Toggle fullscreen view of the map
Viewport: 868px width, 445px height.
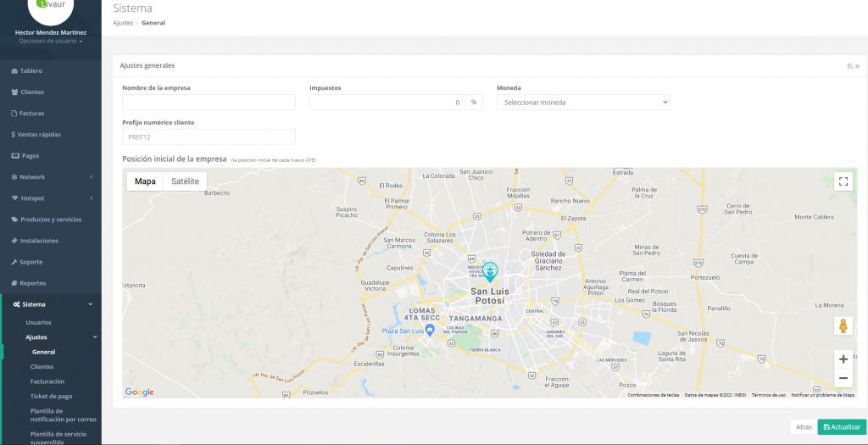coord(843,181)
